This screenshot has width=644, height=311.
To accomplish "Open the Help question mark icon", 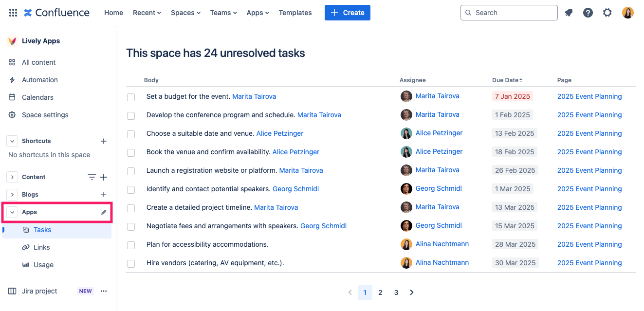I will click(588, 12).
